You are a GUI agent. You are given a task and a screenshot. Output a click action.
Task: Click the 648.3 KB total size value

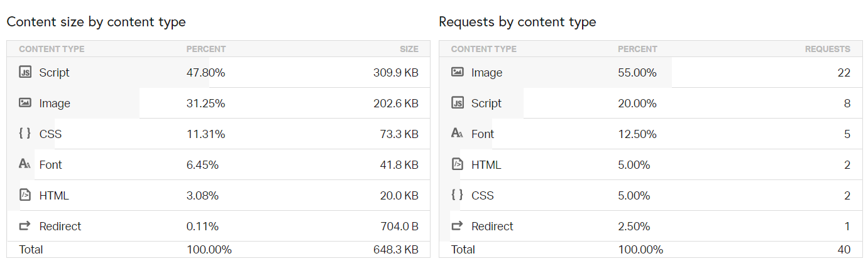point(395,250)
